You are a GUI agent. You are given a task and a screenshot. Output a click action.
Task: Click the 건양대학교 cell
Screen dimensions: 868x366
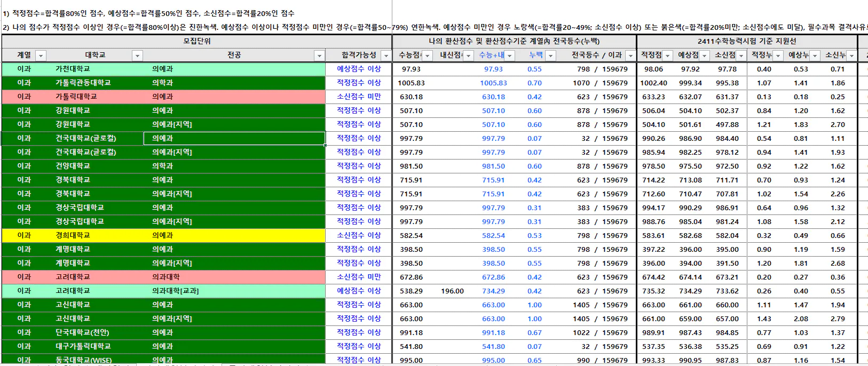[x=73, y=166]
